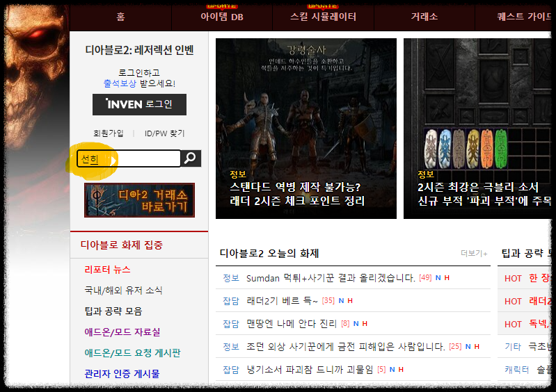Read article 스탠다드 역병 제작 불가능?

(x=295, y=186)
